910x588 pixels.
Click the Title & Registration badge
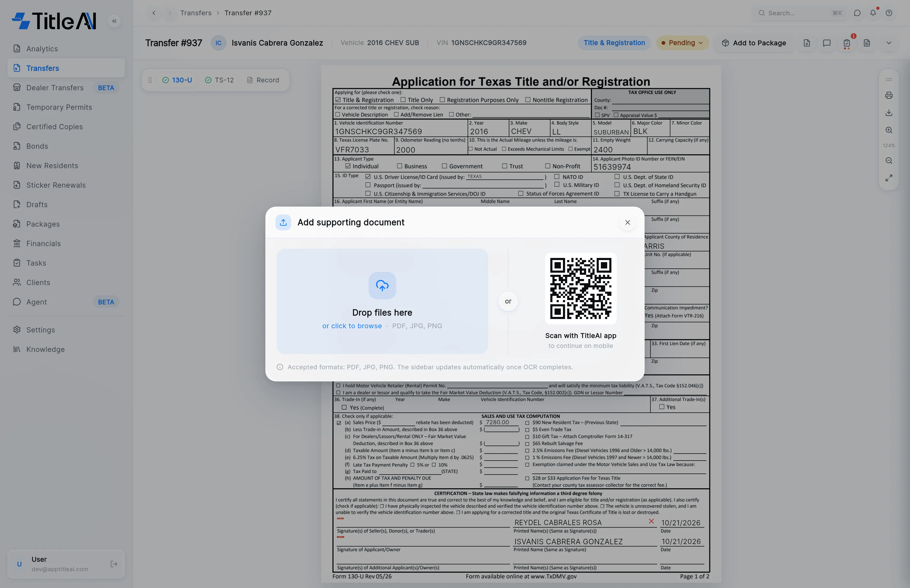tap(614, 43)
